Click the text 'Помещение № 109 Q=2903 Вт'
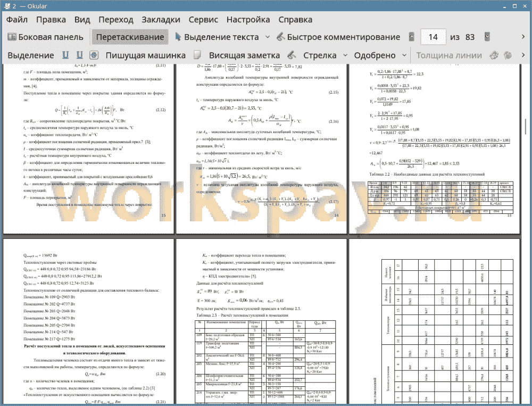The height and width of the screenshot is (406, 532). click(x=49, y=297)
